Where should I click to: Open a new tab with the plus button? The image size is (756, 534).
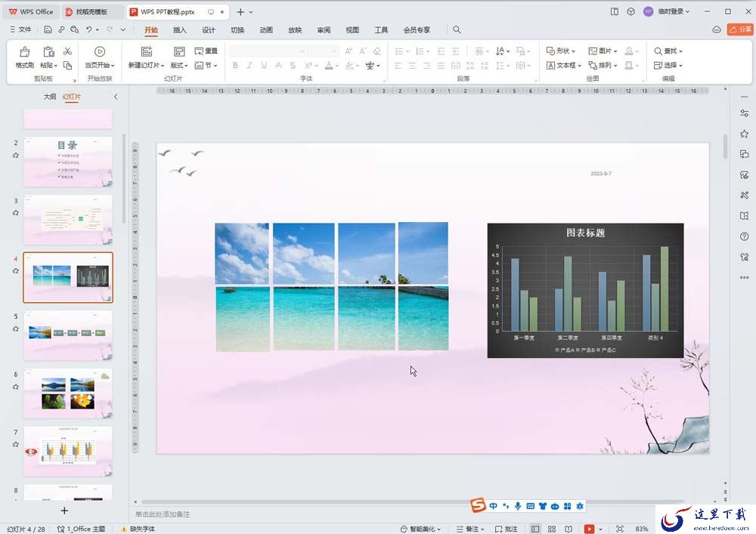point(240,11)
